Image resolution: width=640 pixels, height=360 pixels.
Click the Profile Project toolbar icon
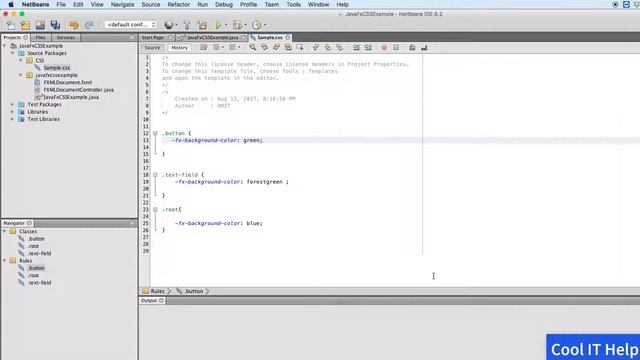[256, 25]
